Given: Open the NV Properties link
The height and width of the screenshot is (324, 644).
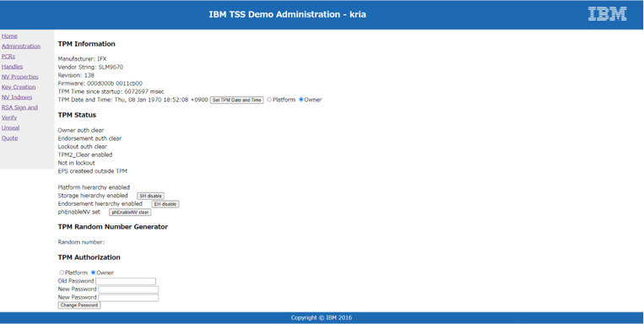Looking at the screenshot, I should (x=19, y=77).
